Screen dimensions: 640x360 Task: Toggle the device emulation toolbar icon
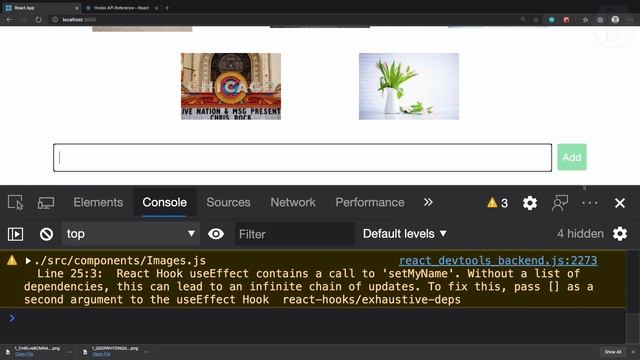pyautogui.click(x=46, y=203)
